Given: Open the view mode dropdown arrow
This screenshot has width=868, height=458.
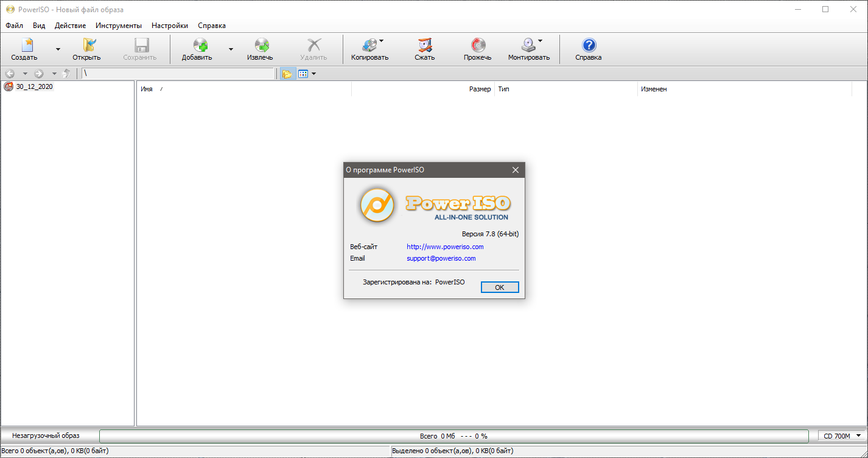Looking at the screenshot, I should [x=313, y=74].
